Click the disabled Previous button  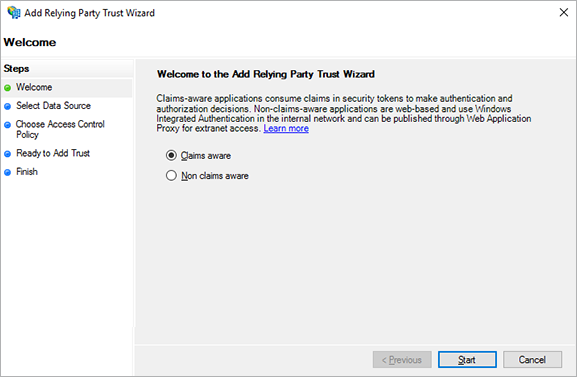pyautogui.click(x=402, y=359)
